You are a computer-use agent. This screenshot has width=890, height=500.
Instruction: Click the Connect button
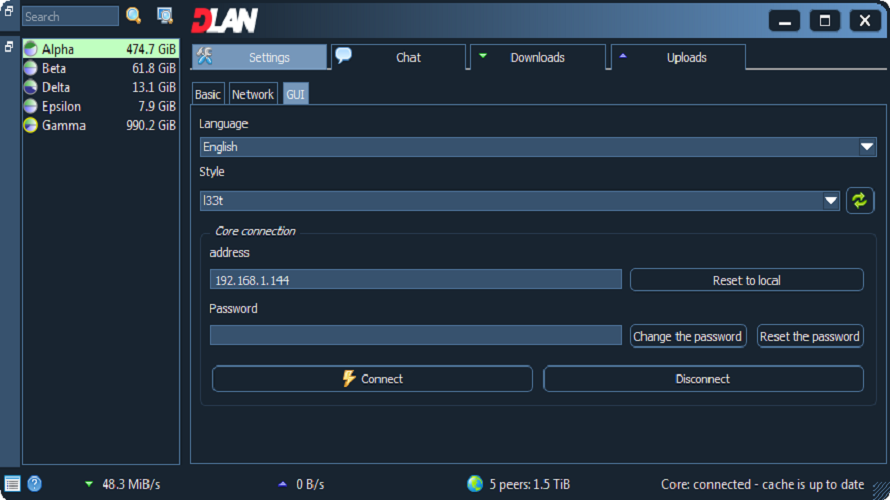372,379
